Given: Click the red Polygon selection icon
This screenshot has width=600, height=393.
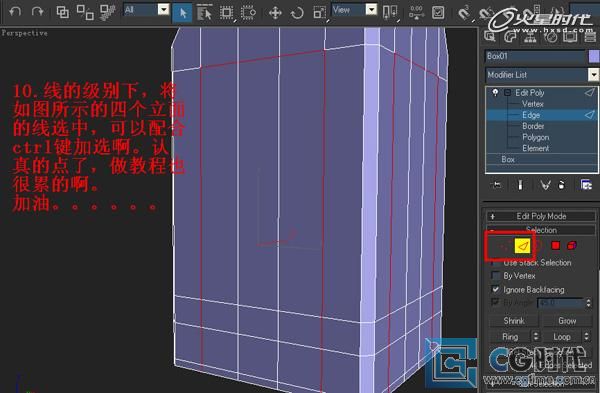Looking at the screenshot, I should (555, 246).
